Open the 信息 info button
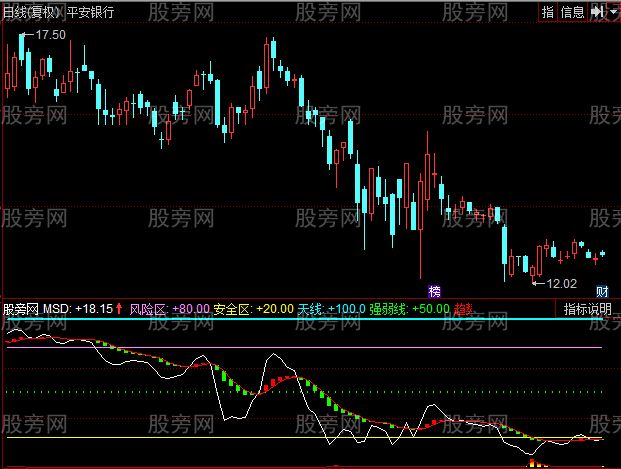The image size is (621, 469). click(572, 12)
